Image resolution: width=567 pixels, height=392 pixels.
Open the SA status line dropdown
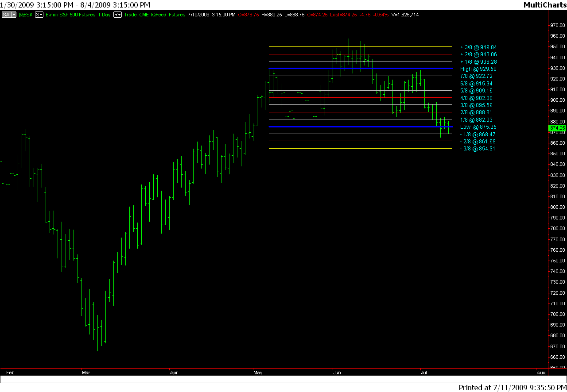pos(9,15)
